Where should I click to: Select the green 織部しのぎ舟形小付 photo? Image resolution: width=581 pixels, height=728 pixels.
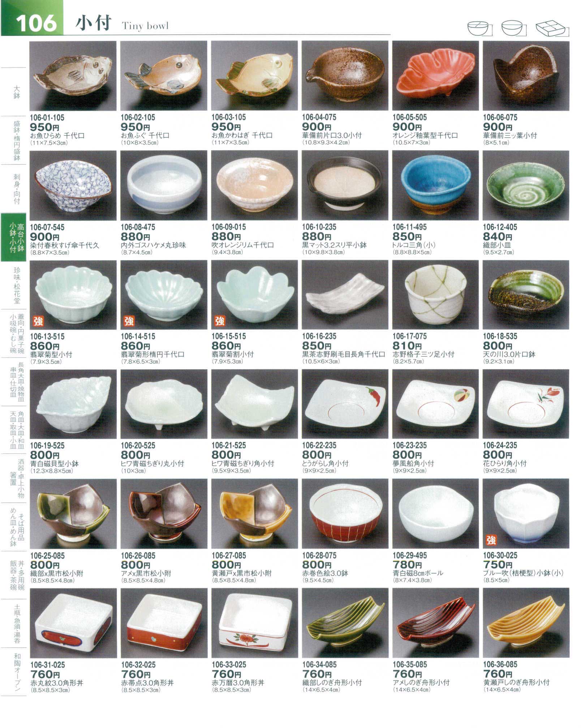(x=345, y=623)
